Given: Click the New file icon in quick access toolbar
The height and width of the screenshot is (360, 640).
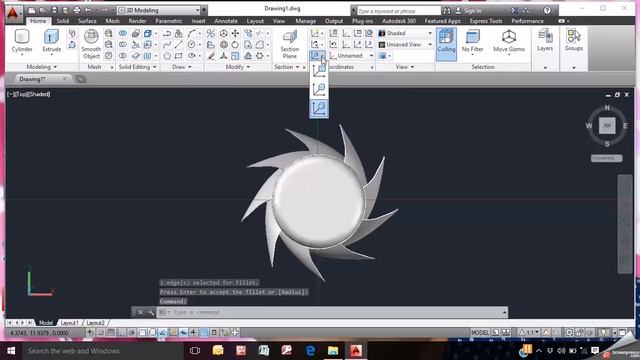Looking at the screenshot, I should 32,10.
